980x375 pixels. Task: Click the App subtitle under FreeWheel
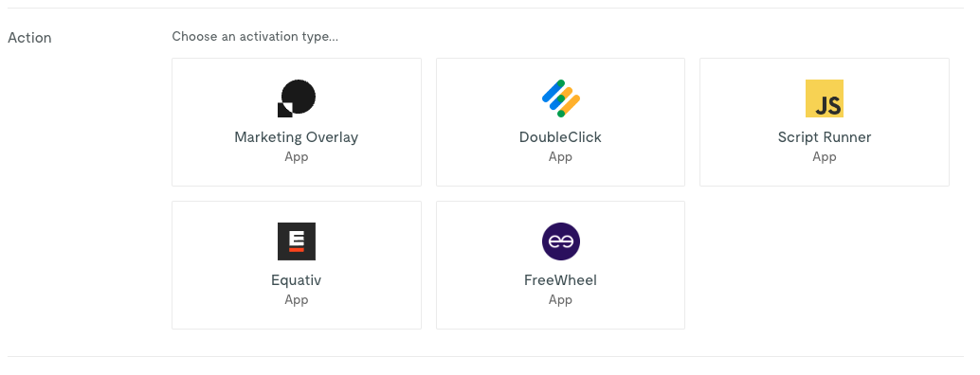point(561,299)
